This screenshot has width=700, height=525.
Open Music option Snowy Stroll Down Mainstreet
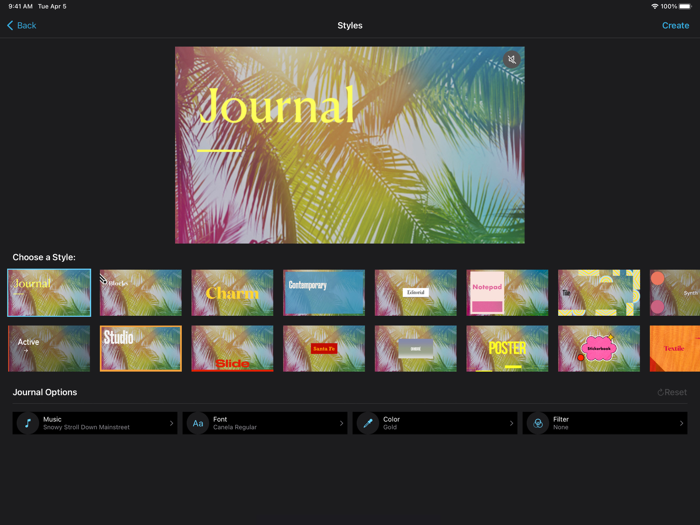tap(95, 423)
